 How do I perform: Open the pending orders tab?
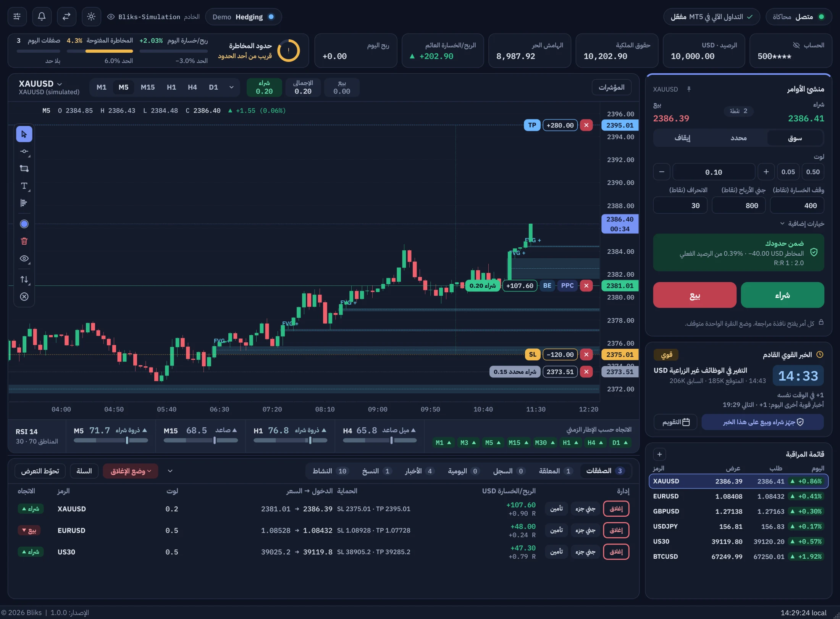click(556, 471)
